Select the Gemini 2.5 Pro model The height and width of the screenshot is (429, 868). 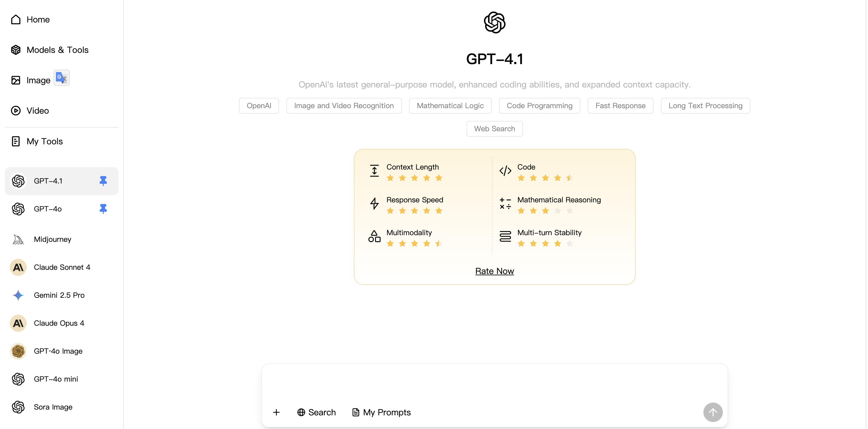[59, 295]
